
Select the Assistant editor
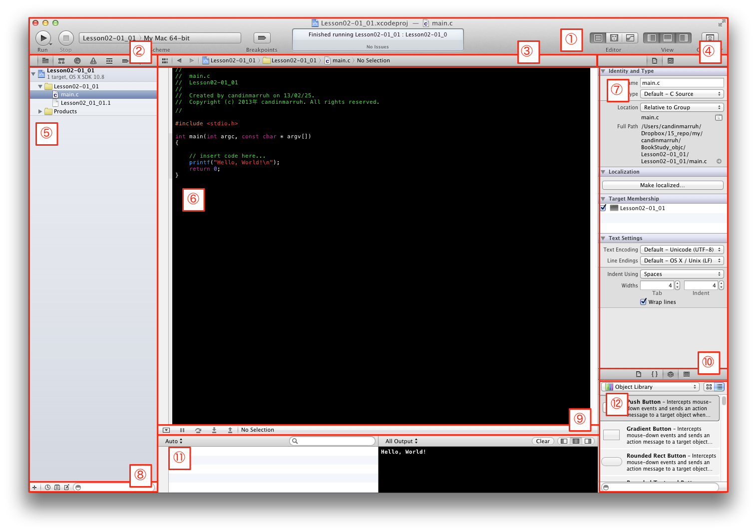[x=614, y=38]
